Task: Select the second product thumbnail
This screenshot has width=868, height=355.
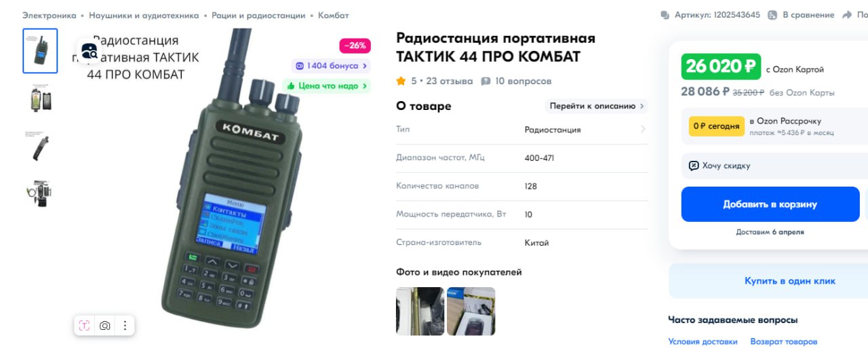Action: click(40, 98)
